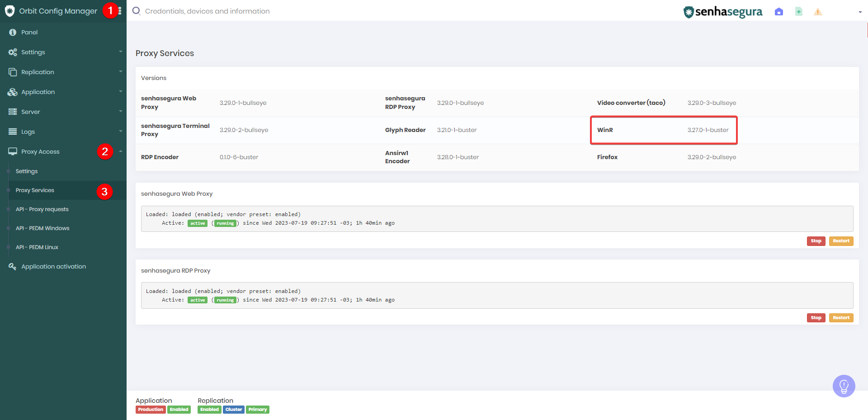
Task: Click the Replication menu label
Action: tap(38, 72)
